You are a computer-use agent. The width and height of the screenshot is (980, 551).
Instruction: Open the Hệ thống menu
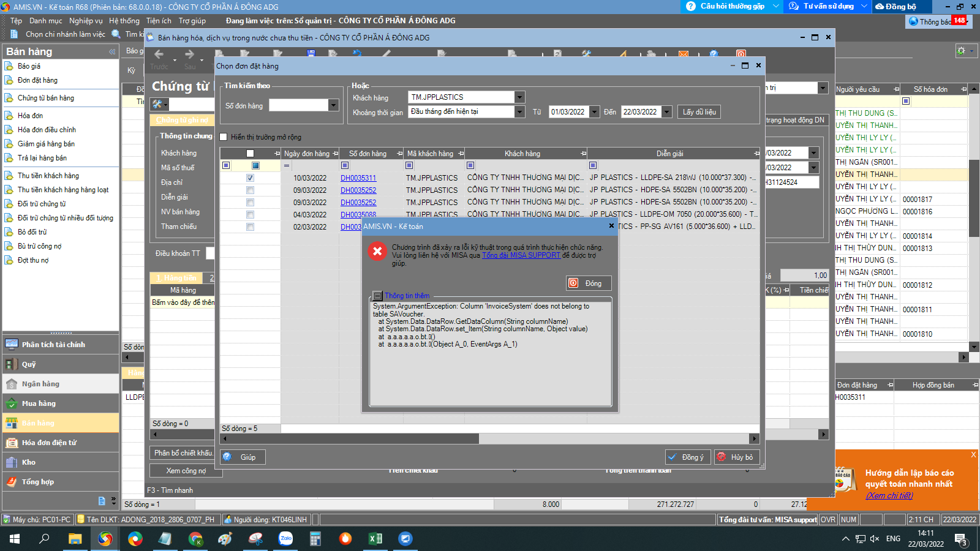pyautogui.click(x=124, y=21)
